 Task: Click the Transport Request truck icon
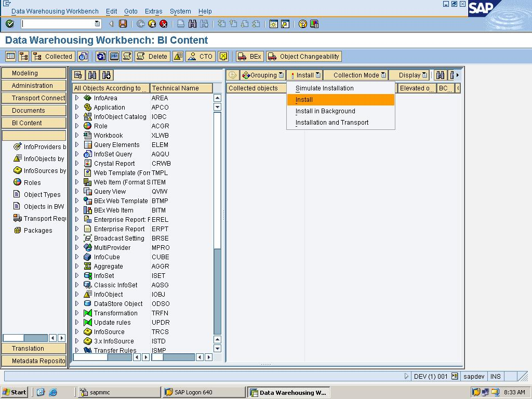17,218
